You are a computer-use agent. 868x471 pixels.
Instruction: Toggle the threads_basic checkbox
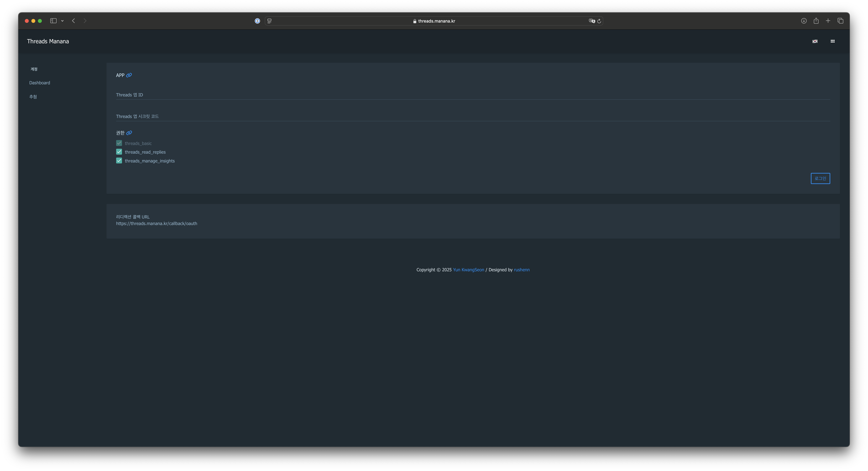pyautogui.click(x=119, y=143)
